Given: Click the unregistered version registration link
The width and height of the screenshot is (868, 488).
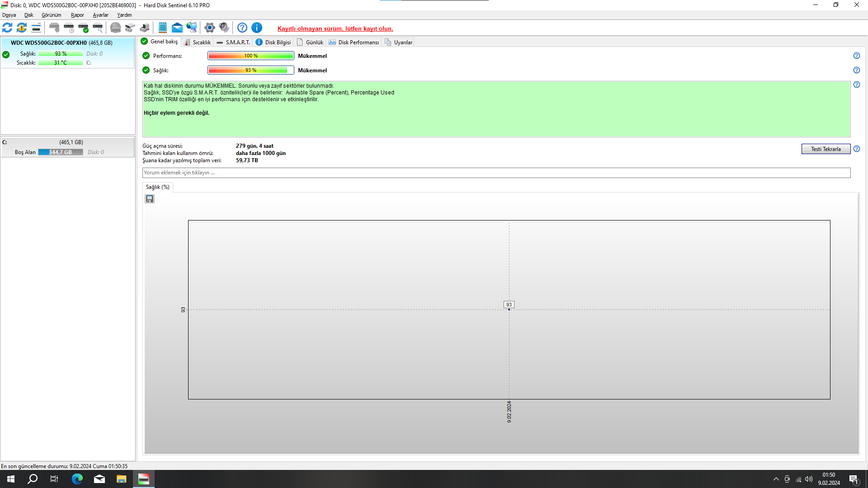Looking at the screenshot, I should tap(335, 28).
